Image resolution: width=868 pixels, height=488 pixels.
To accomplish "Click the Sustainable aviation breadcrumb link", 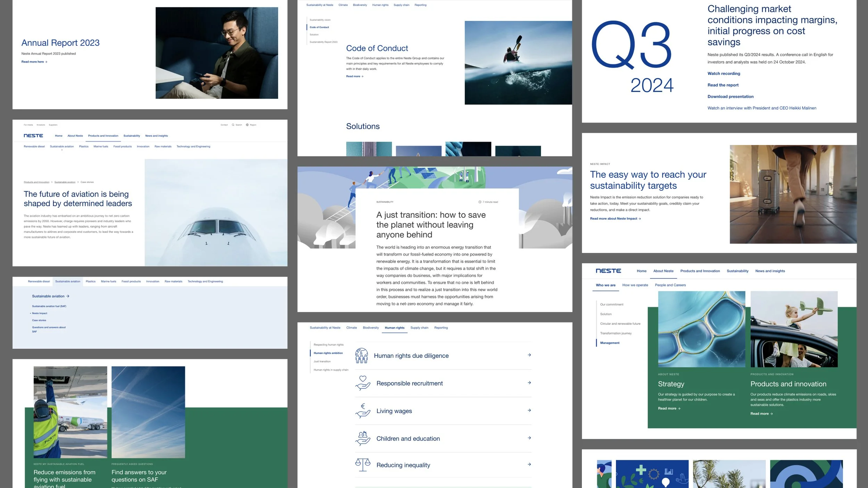I will tap(65, 182).
